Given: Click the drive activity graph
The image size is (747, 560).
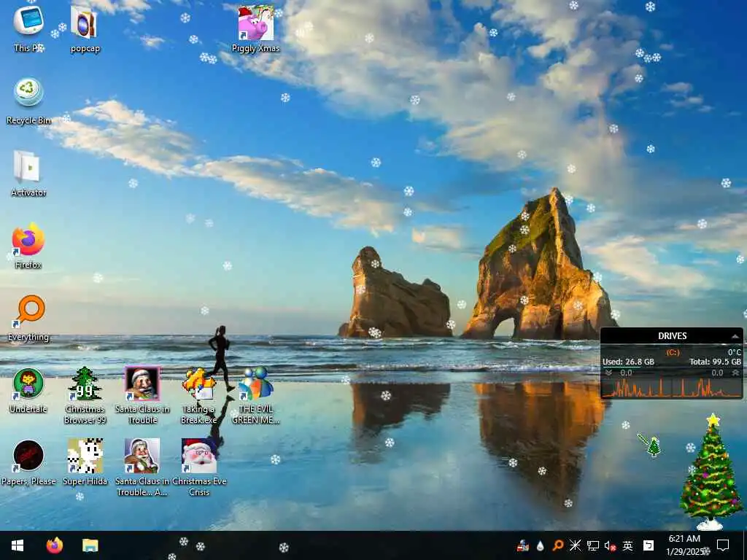Looking at the screenshot, I should 672,388.
